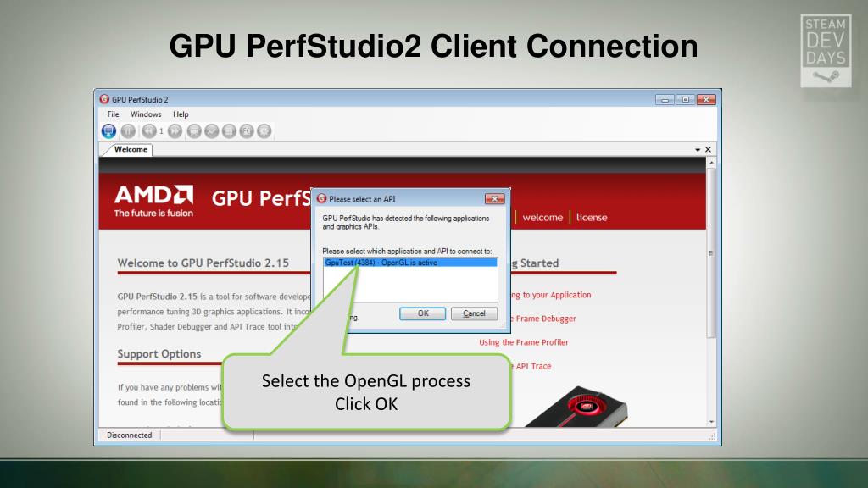868x488 pixels.
Task: Open the Frame Debugger toolbar icon
Action: [194, 131]
